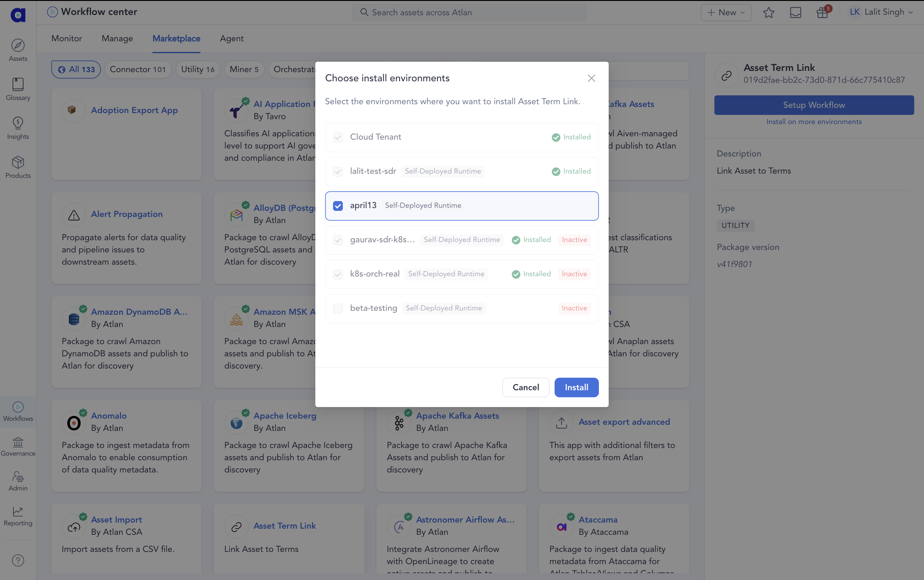Switch to the Monitor tab
924x580 pixels.
(66, 39)
